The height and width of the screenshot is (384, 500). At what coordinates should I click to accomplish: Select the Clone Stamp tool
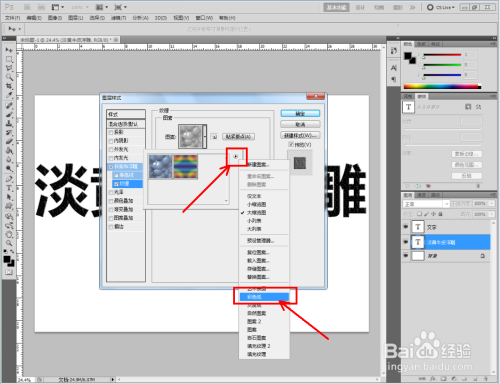9,124
